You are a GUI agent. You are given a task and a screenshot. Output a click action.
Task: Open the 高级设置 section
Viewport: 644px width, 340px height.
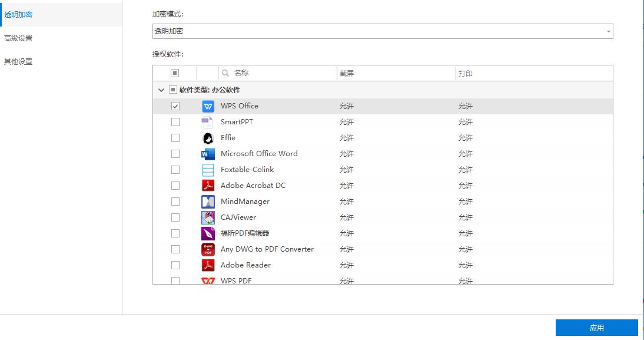[18, 38]
